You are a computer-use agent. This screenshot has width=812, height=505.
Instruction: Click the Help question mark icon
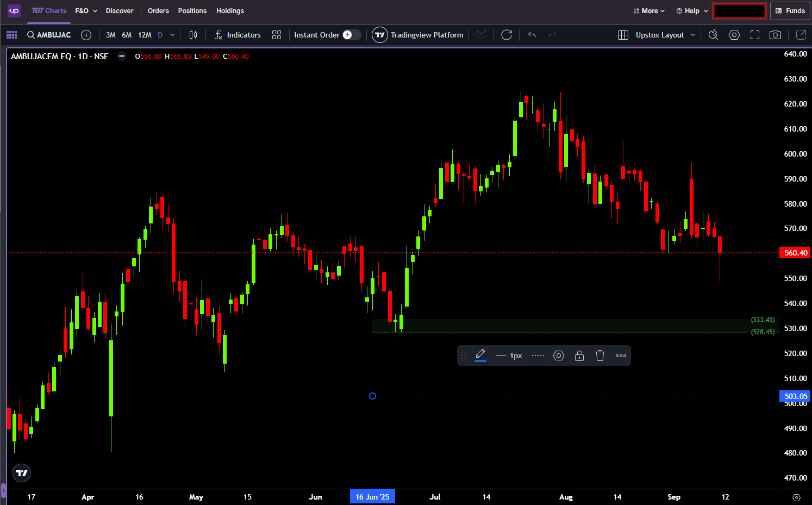click(x=679, y=11)
